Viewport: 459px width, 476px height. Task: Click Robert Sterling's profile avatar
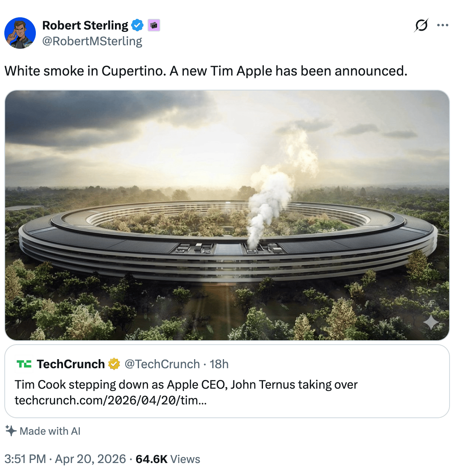(x=20, y=33)
